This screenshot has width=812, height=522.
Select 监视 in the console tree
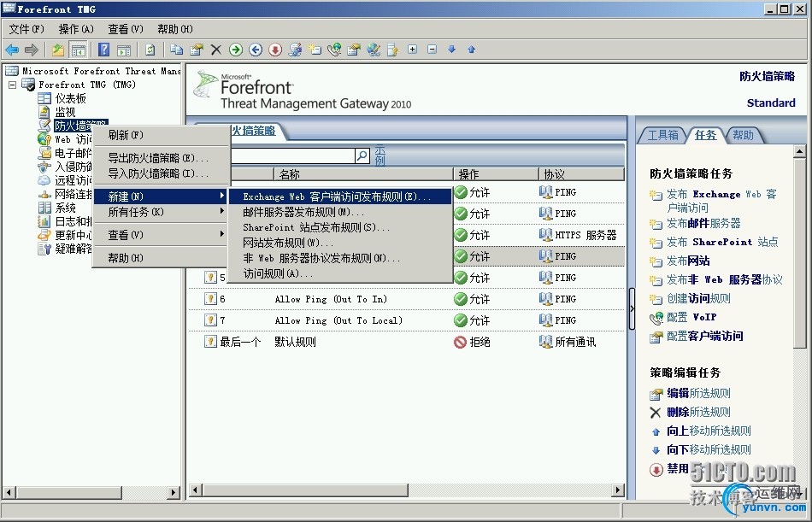[65, 112]
